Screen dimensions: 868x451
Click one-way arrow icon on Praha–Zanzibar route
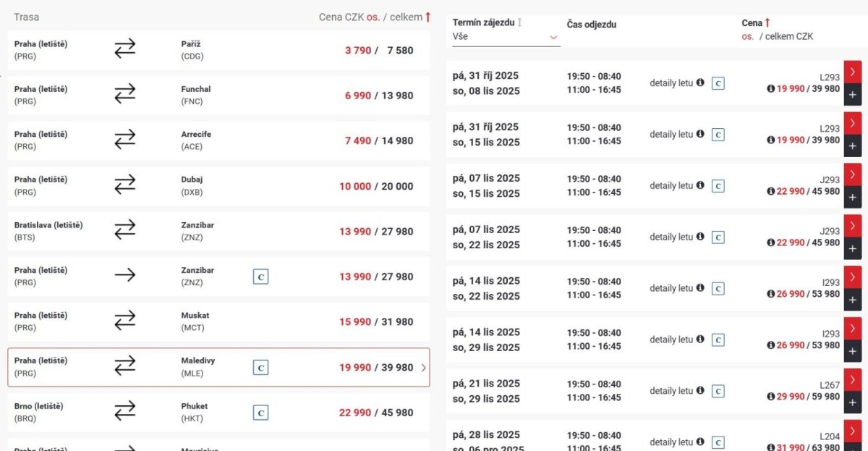coord(125,275)
